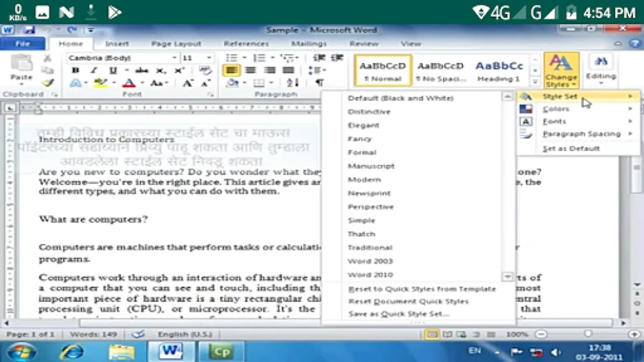This screenshot has height=362, width=644.
Task: Click the Shrink Font icon
Action: coord(206,83)
